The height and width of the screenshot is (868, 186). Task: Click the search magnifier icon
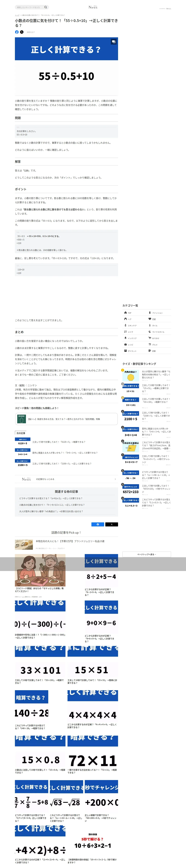[46, 7]
